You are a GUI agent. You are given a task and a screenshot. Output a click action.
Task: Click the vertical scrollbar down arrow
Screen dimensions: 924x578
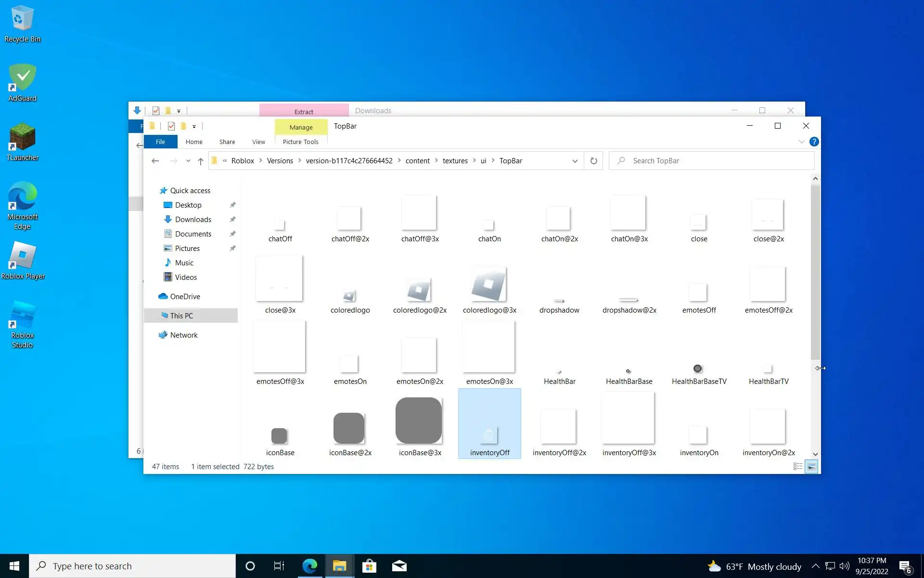[815, 454]
